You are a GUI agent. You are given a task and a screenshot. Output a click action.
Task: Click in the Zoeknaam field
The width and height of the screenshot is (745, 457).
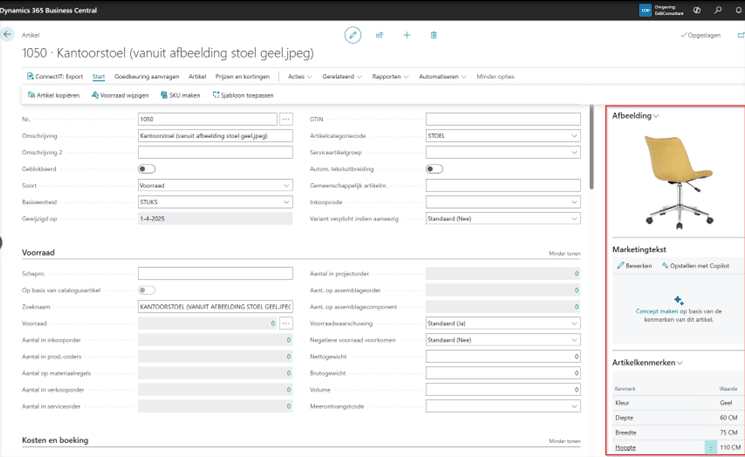[x=215, y=307]
